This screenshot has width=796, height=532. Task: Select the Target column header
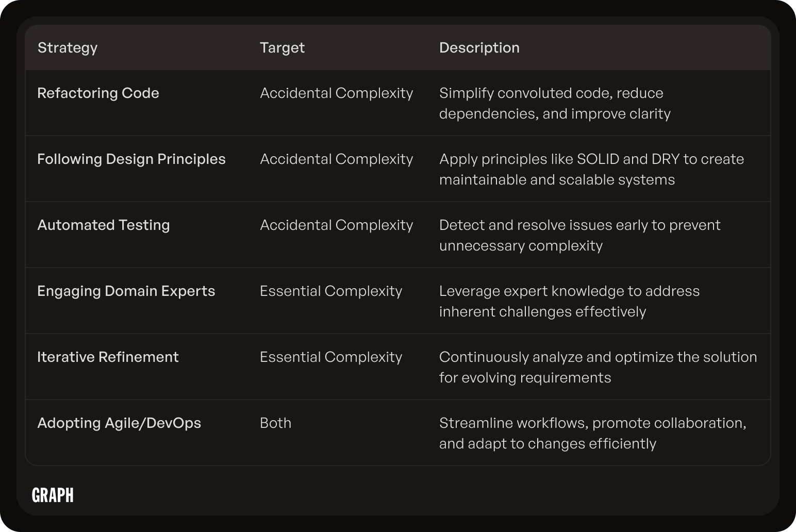coord(282,47)
